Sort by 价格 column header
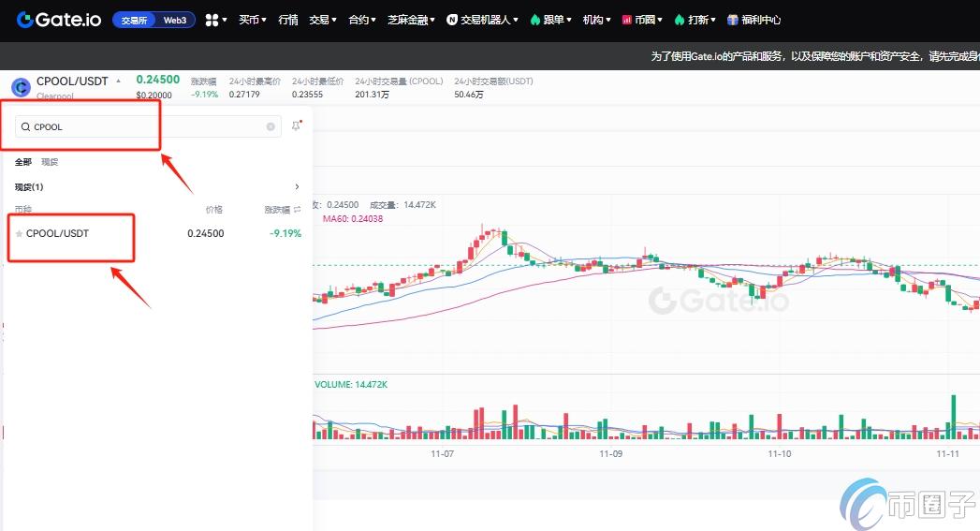 pos(213,210)
